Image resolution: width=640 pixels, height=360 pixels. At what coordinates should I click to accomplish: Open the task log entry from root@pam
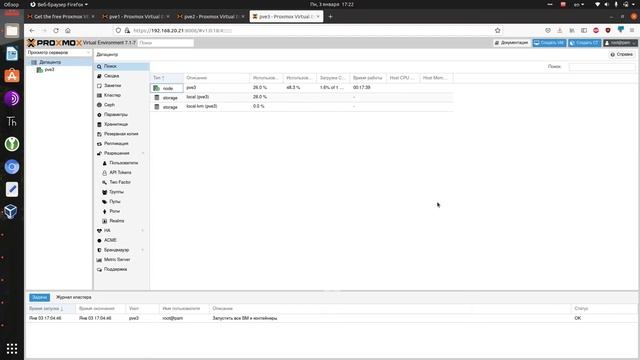point(331,318)
